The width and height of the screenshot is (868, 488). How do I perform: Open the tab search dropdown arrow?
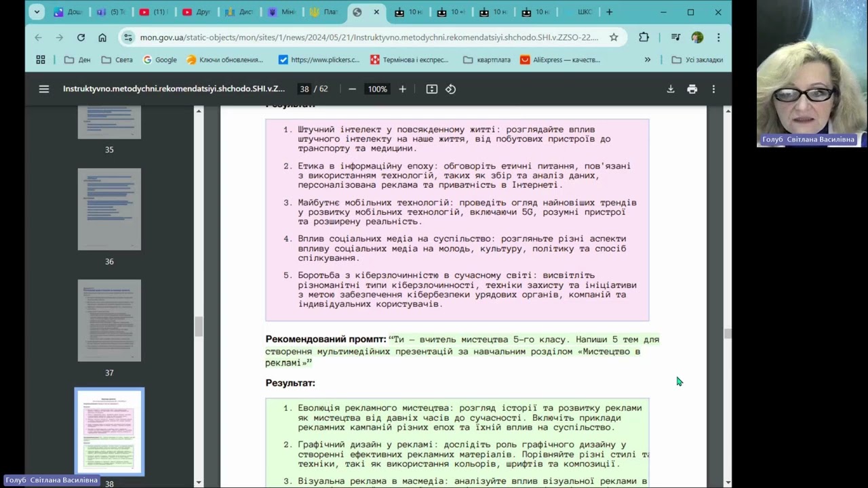[x=37, y=12]
